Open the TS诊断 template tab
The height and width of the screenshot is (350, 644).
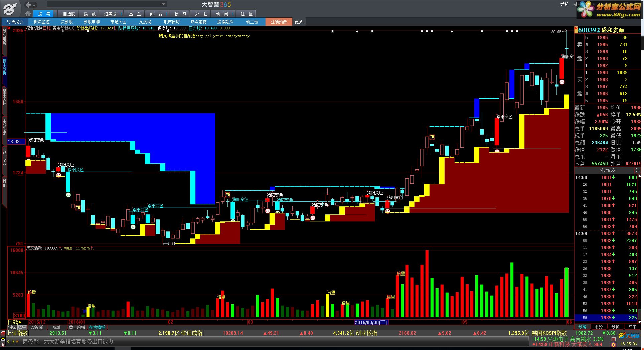pos(37,328)
